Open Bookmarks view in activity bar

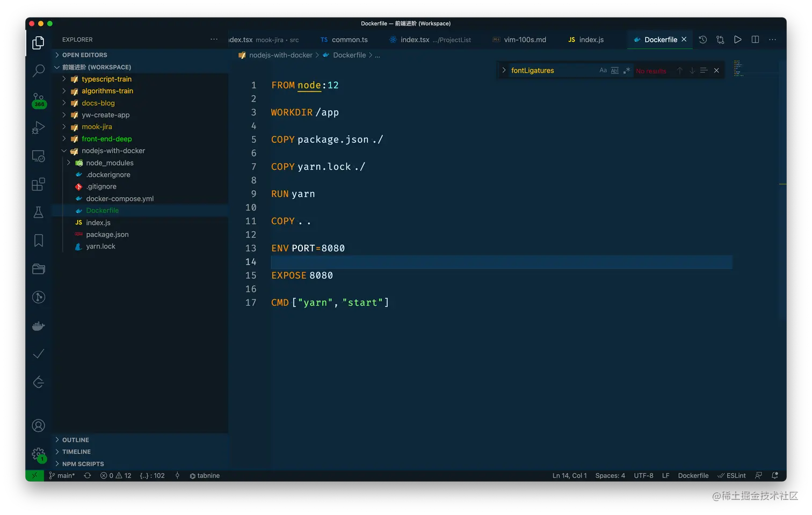pyautogui.click(x=38, y=241)
